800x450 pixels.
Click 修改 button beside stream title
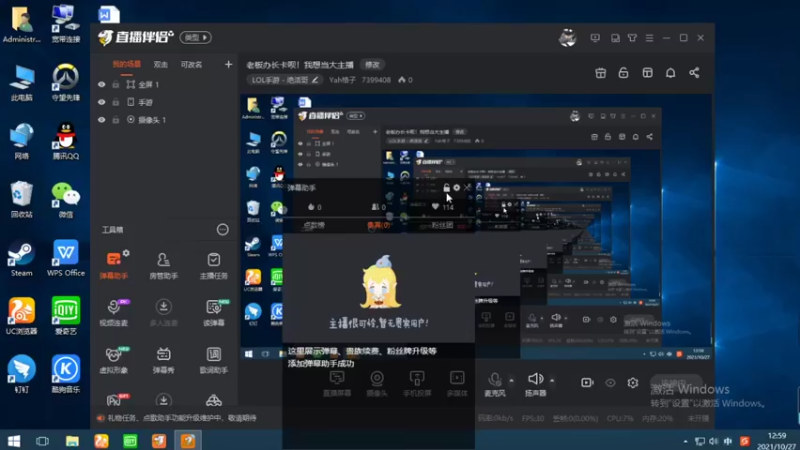pyautogui.click(x=372, y=65)
